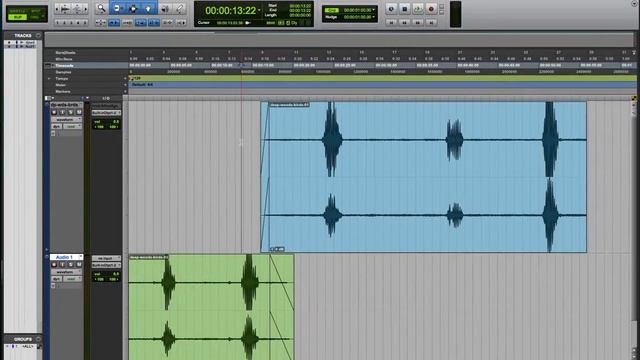
Task: Open the Tracks list menu
Action: pos(38,36)
